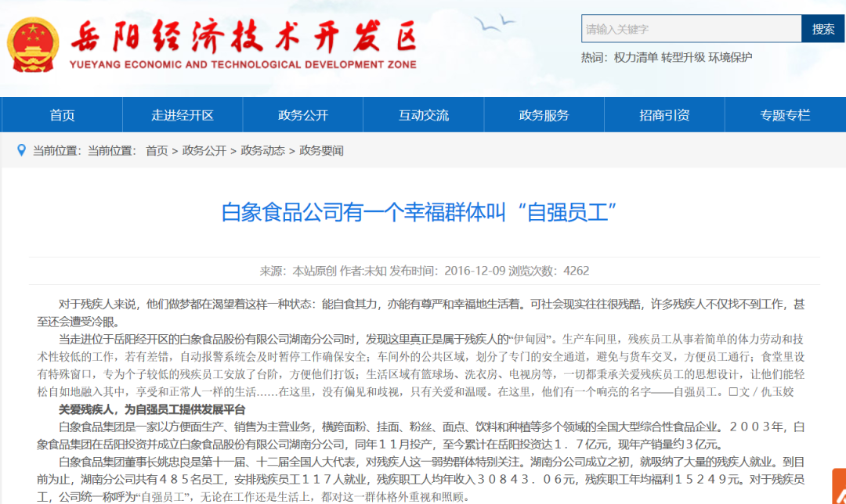
Task: Open the 政务公开 navigation menu item
Action: pos(302,115)
